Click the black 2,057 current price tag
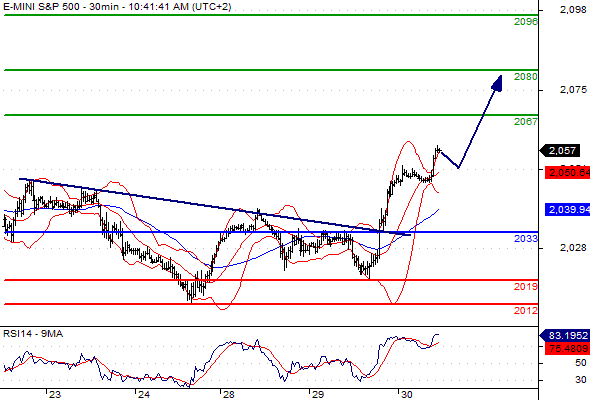590x400 pixels. tap(560, 151)
